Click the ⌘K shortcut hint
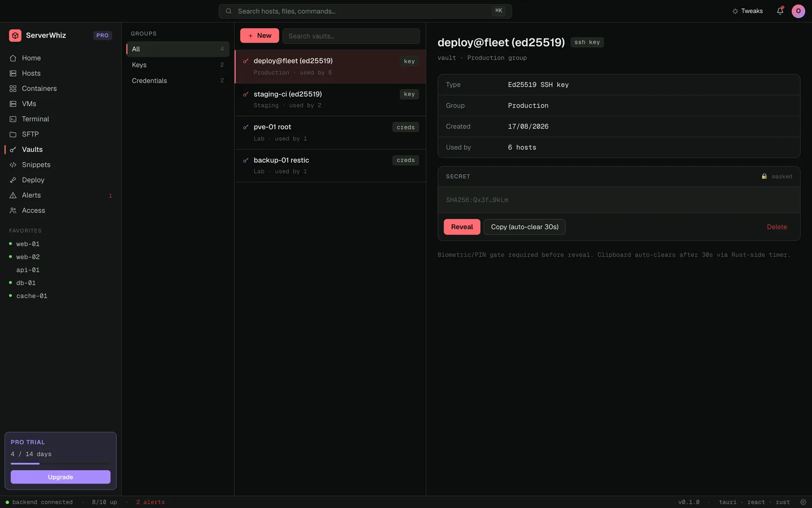 pos(499,11)
